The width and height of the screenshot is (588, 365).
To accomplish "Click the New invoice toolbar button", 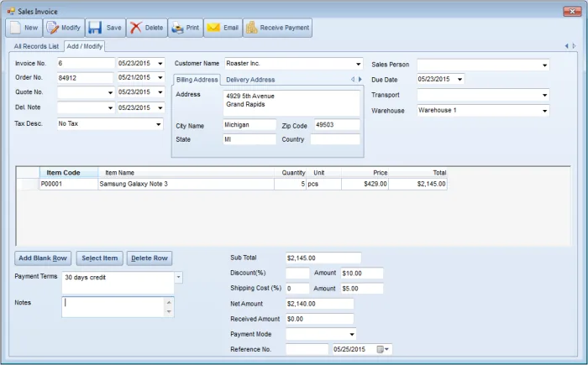I will click(24, 28).
